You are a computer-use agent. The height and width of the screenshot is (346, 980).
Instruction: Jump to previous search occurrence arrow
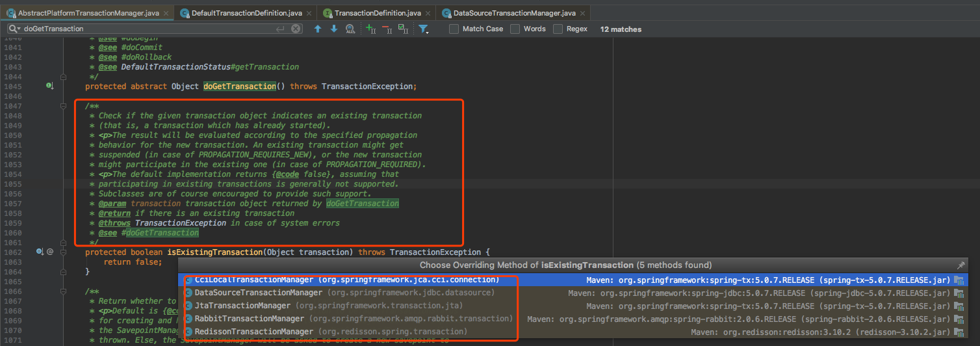coord(318,29)
